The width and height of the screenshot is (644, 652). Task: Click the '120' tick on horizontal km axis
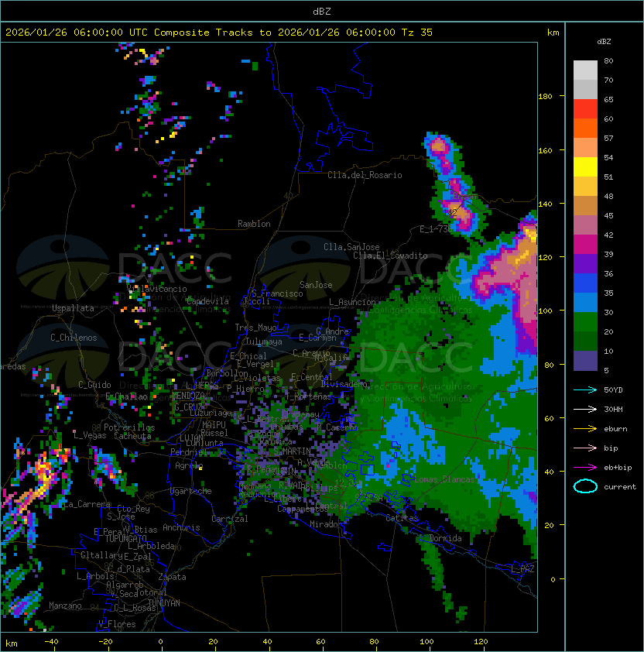tap(481, 642)
